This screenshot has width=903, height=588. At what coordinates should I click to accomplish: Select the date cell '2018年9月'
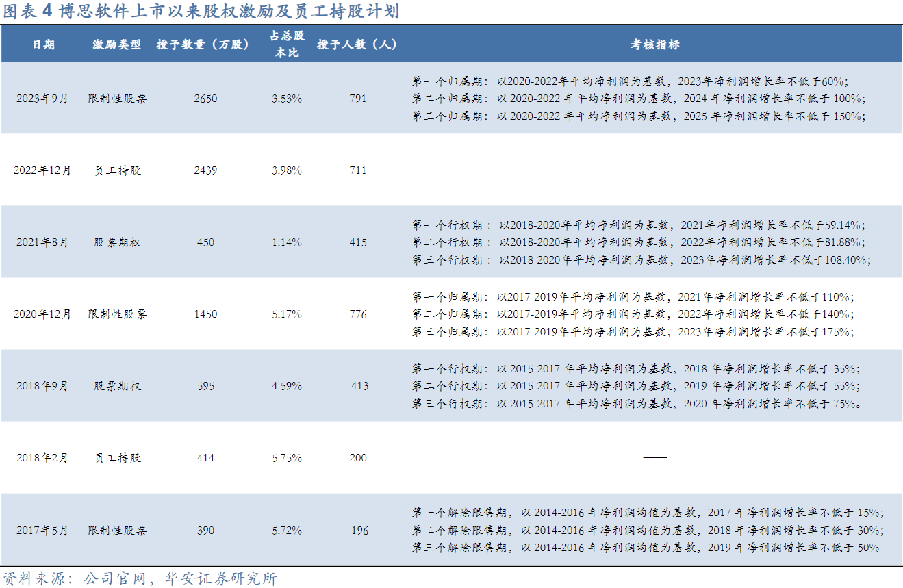point(42,386)
